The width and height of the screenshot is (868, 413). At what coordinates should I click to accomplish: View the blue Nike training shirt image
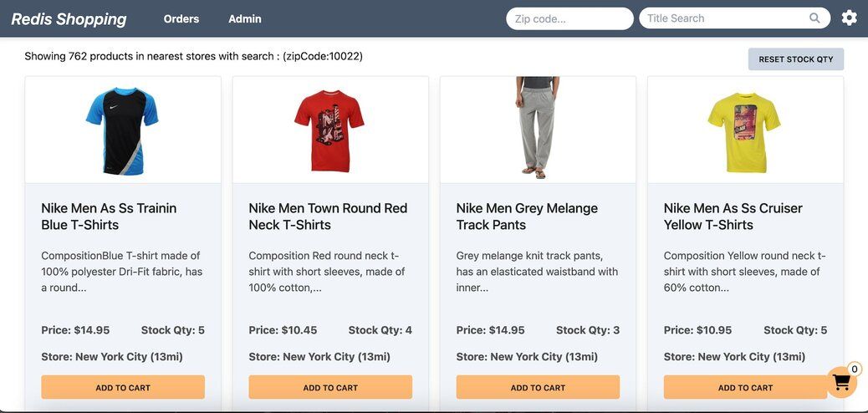[x=122, y=130]
